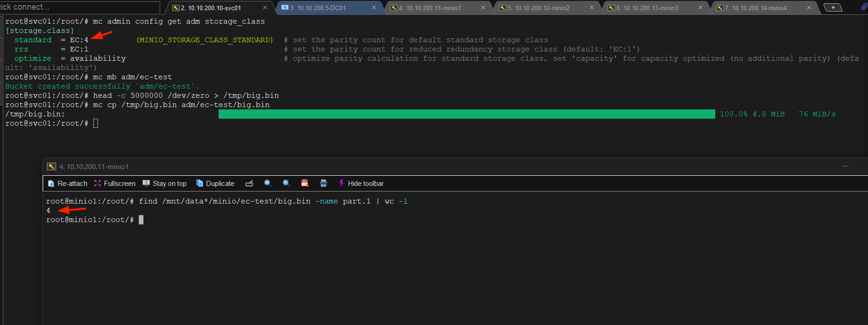Click the '76 MiB/s' transfer speed text
Image resolution: width=868 pixels, height=325 pixels.
point(817,114)
